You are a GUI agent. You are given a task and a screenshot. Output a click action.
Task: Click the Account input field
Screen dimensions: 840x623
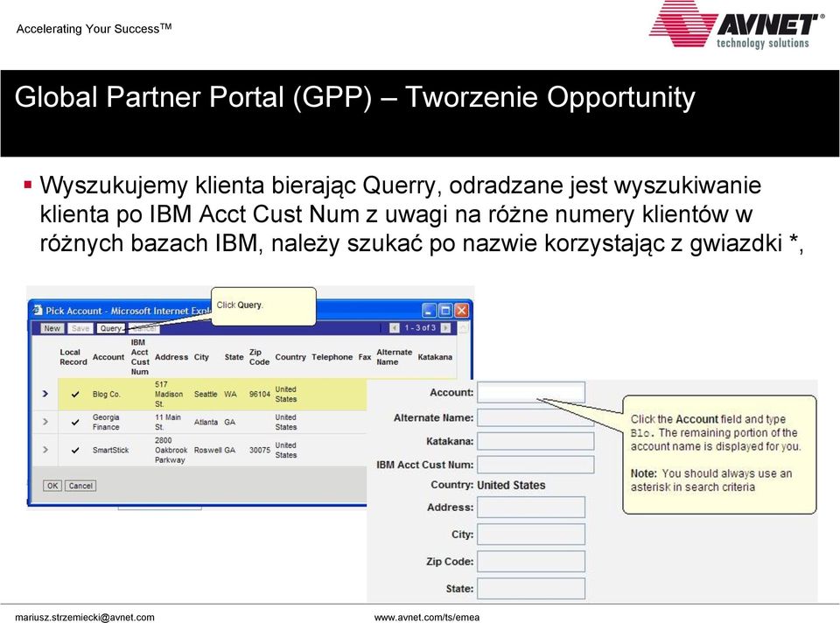pos(531,392)
